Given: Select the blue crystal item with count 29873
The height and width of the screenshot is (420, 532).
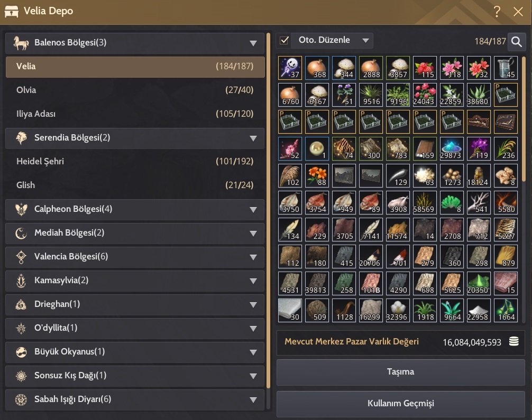Looking at the screenshot, I should [x=452, y=148].
